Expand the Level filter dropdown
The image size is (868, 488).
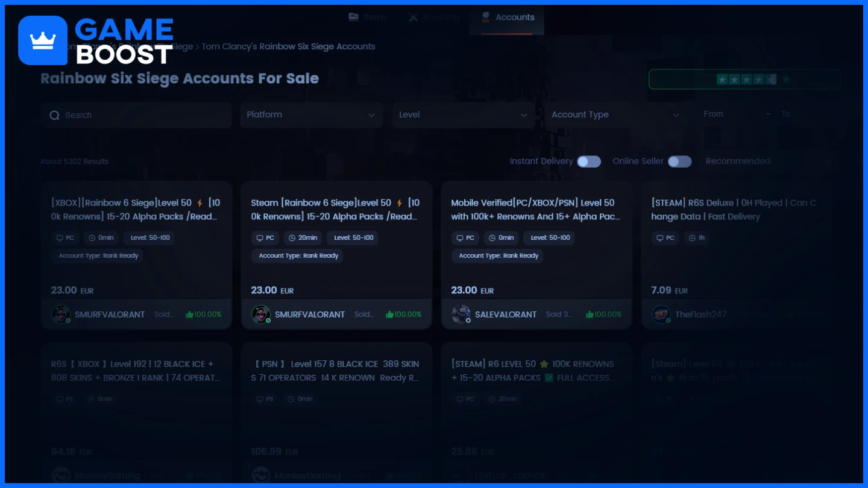(x=464, y=115)
